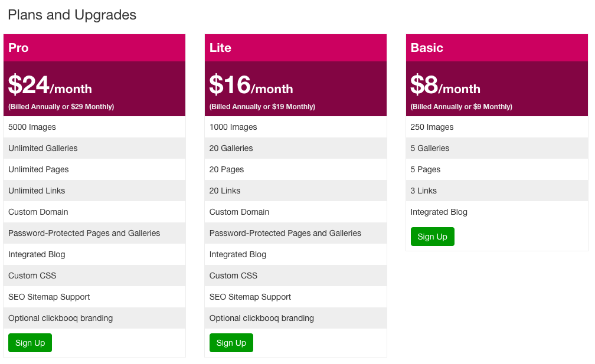Click the 5000 Images row
The width and height of the screenshot is (595, 364).
(x=94, y=127)
